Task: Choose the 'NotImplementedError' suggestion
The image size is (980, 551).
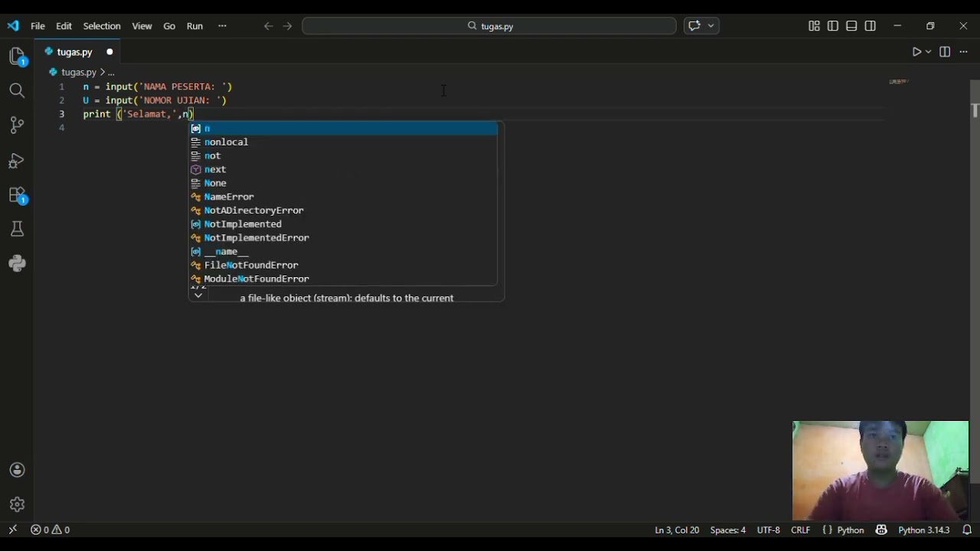Action: tap(343, 238)
